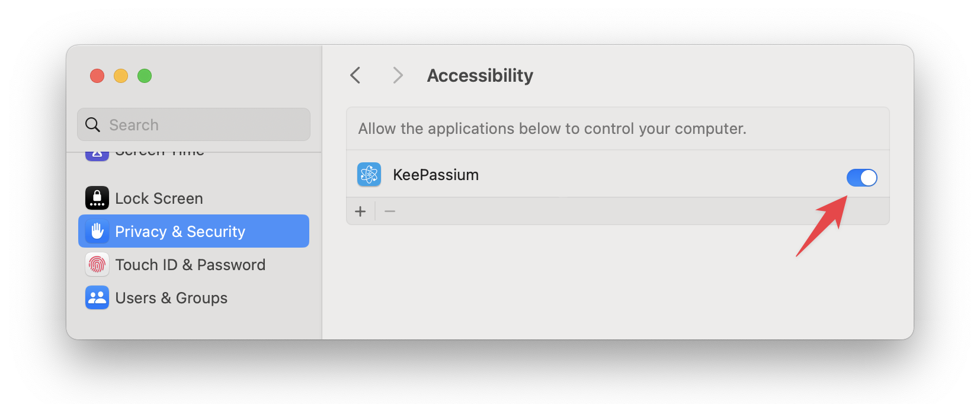
Task: Click the Privacy & Security hand icon
Action: 97,231
